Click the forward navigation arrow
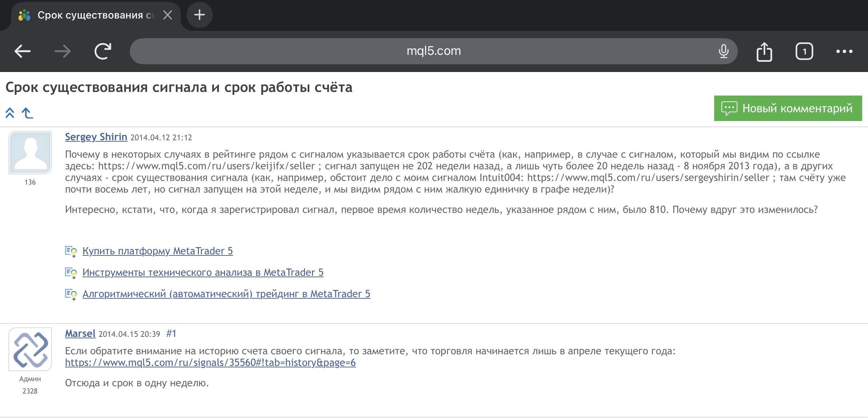Image resolution: width=868 pixels, height=419 pixels. 63,51
